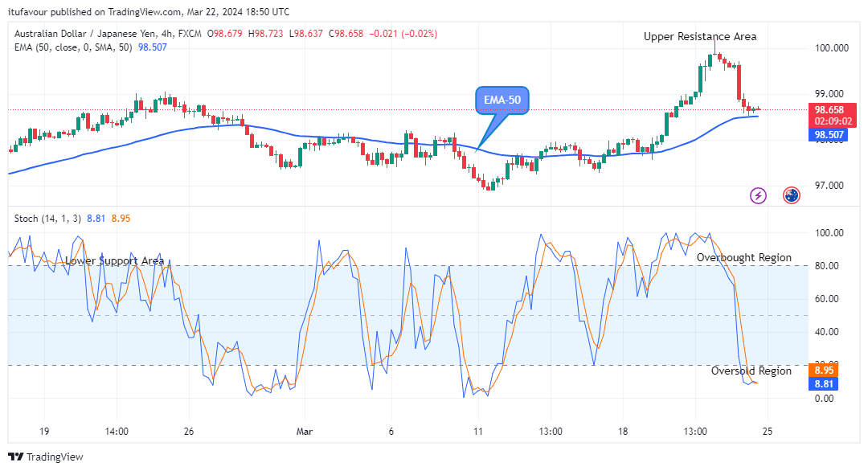Click the high value H98.723
The width and height of the screenshot is (868, 471).
pyautogui.click(x=266, y=34)
